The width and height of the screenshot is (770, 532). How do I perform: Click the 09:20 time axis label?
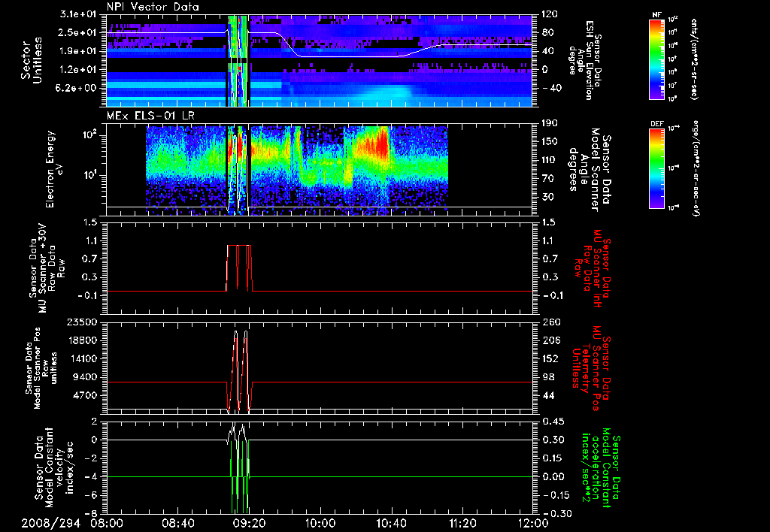pos(249,523)
